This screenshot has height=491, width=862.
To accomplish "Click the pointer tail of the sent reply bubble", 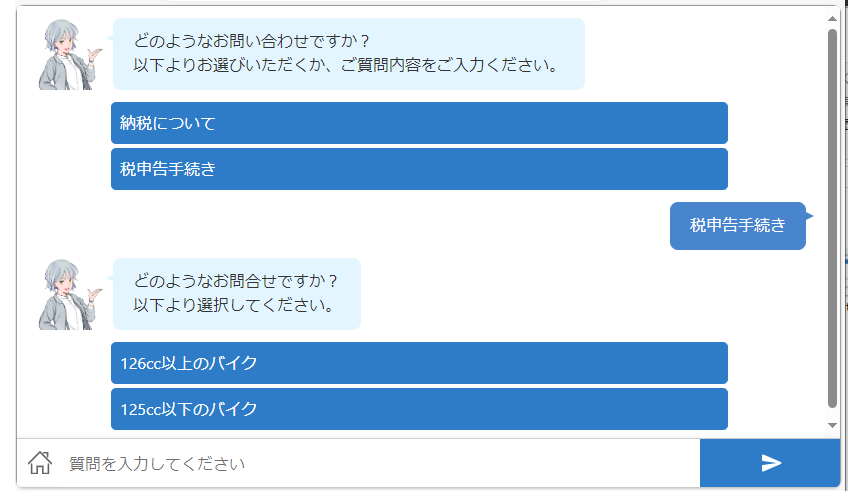I will coord(809,216).
